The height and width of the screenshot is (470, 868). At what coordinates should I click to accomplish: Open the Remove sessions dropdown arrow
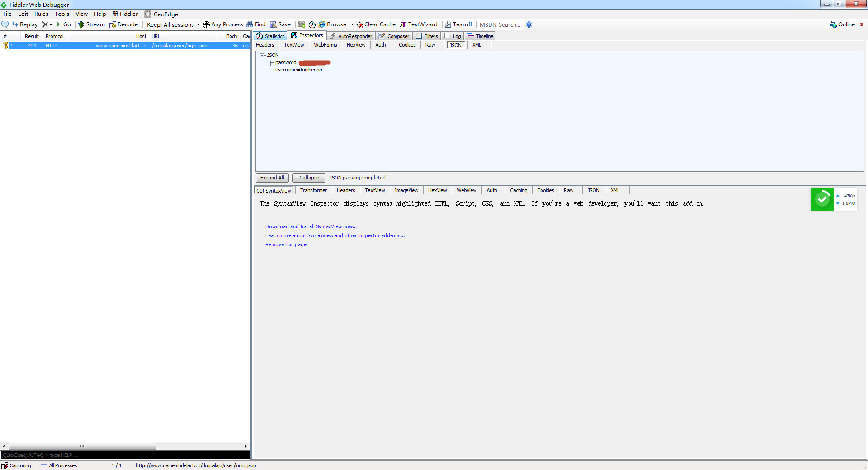(x=51, y=24)
